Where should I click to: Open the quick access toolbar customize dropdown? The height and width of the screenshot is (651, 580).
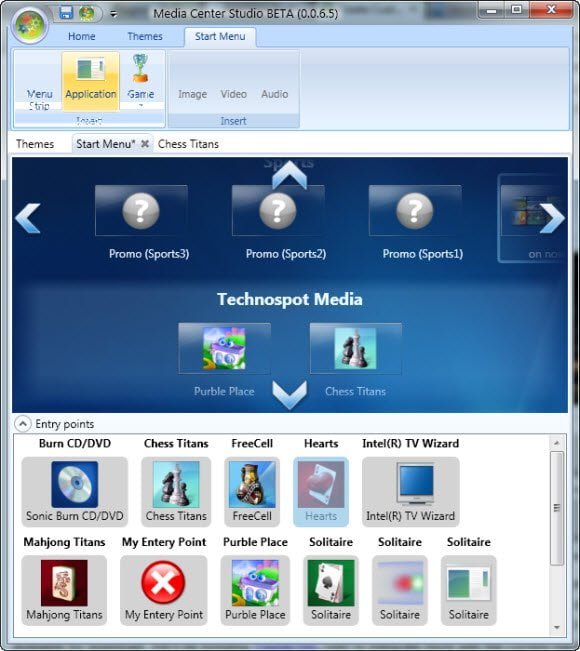click(x=113, y=14)
